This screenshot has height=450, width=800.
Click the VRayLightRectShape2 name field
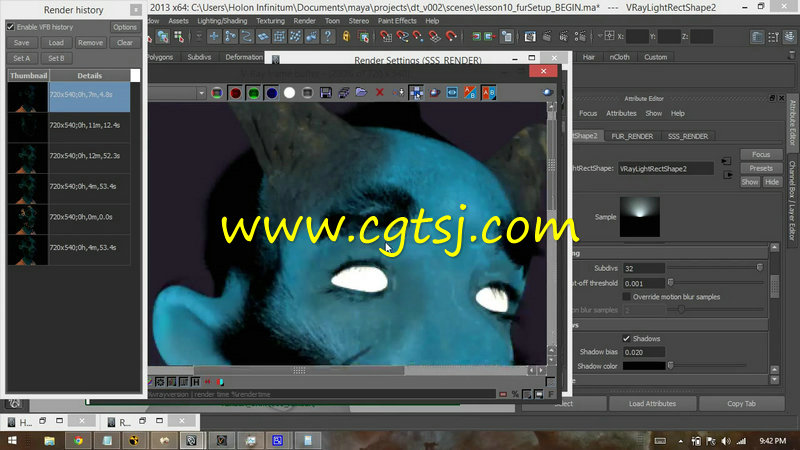point(666,168)
